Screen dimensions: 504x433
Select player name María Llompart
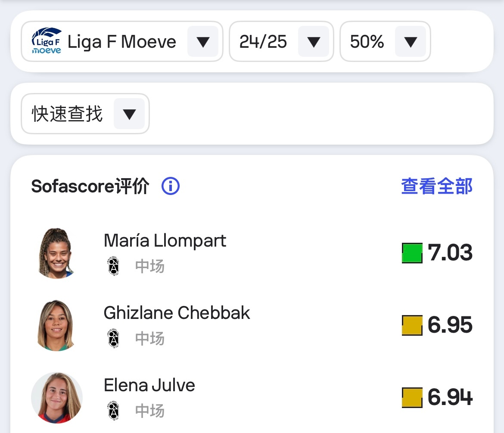pos(165,240)
